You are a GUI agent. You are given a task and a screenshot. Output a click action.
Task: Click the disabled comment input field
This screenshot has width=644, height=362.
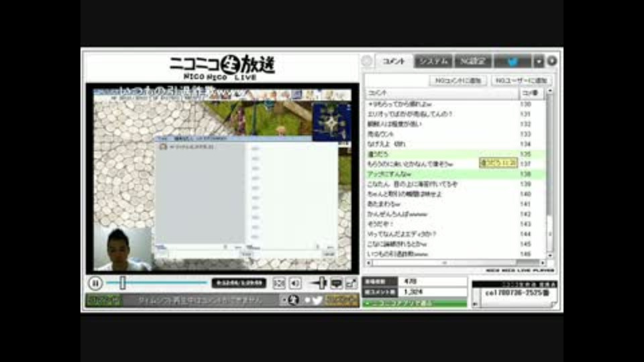coord(200,300)
